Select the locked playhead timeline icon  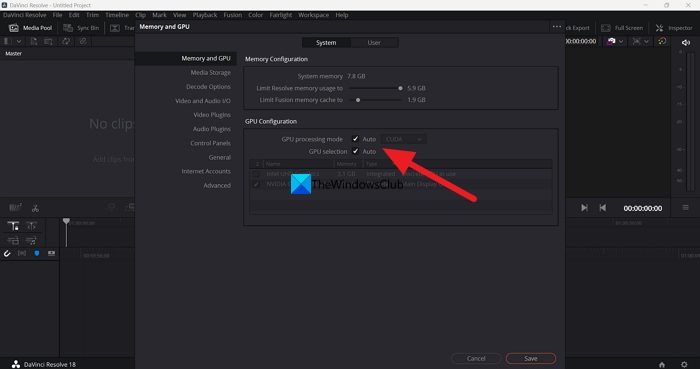(x=13, y=226)
